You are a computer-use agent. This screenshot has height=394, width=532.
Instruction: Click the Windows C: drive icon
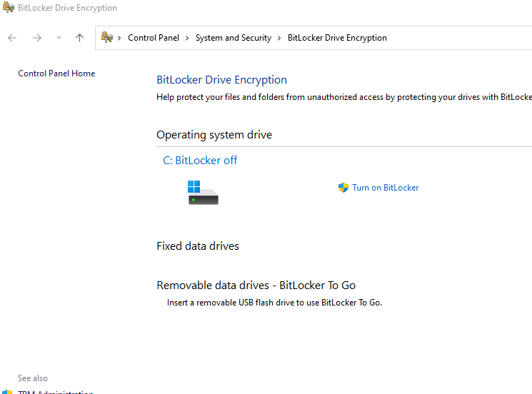click(x=203, y=192)
